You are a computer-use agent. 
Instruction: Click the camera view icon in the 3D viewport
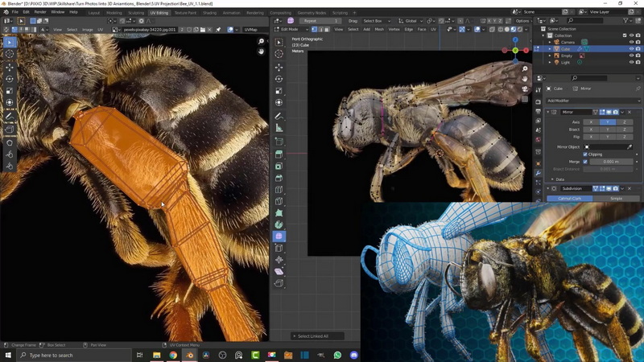(525, 89)
